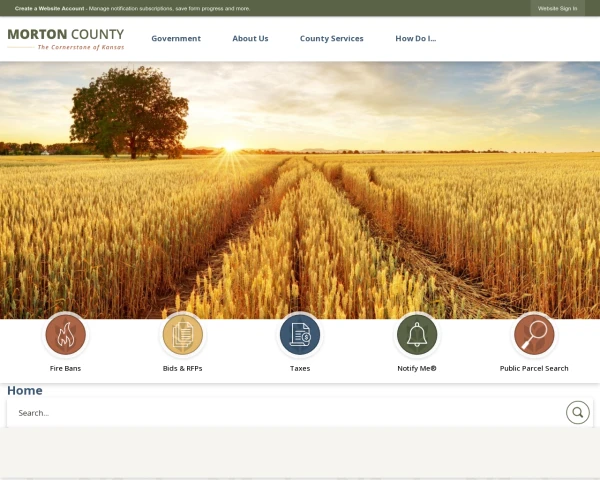Click into the Search input field

[x=285, y=413]
